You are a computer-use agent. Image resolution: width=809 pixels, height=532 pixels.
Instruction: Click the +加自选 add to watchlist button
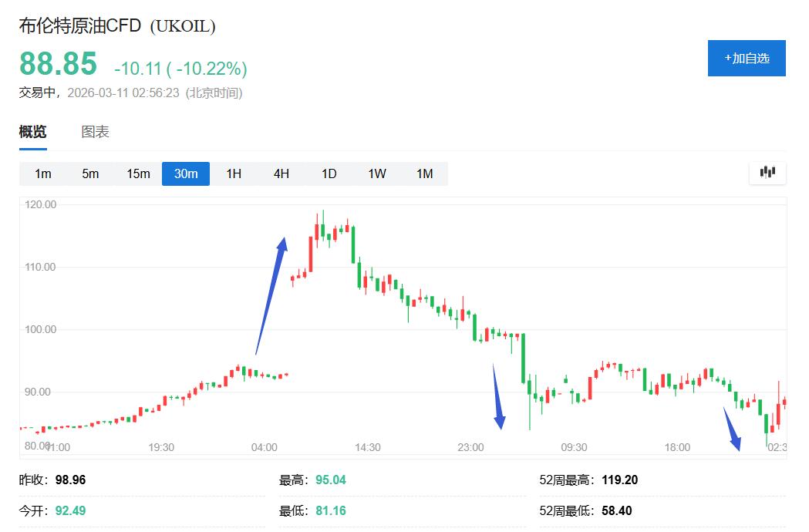[x=746, y=59]
